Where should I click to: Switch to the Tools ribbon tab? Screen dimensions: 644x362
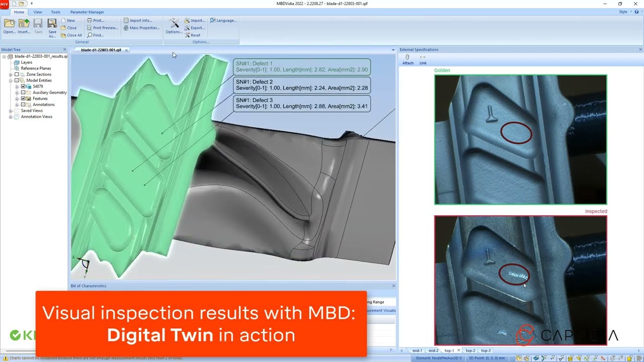56,12
